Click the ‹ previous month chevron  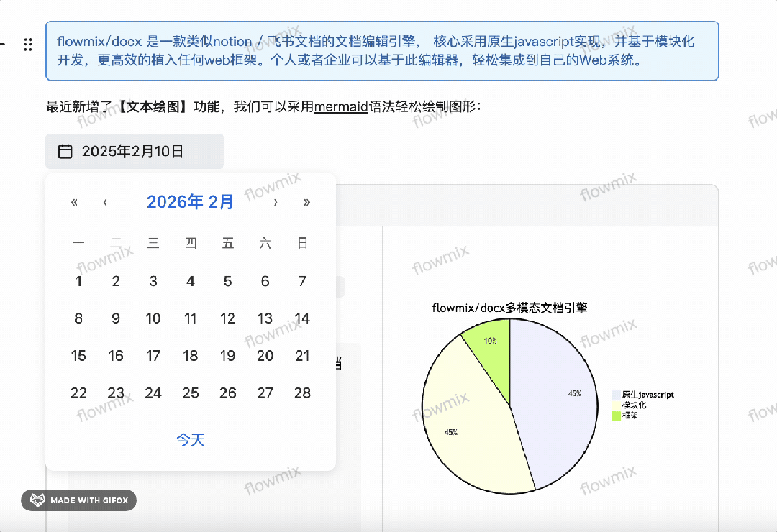pyautogui.click(x=105, y=202)
